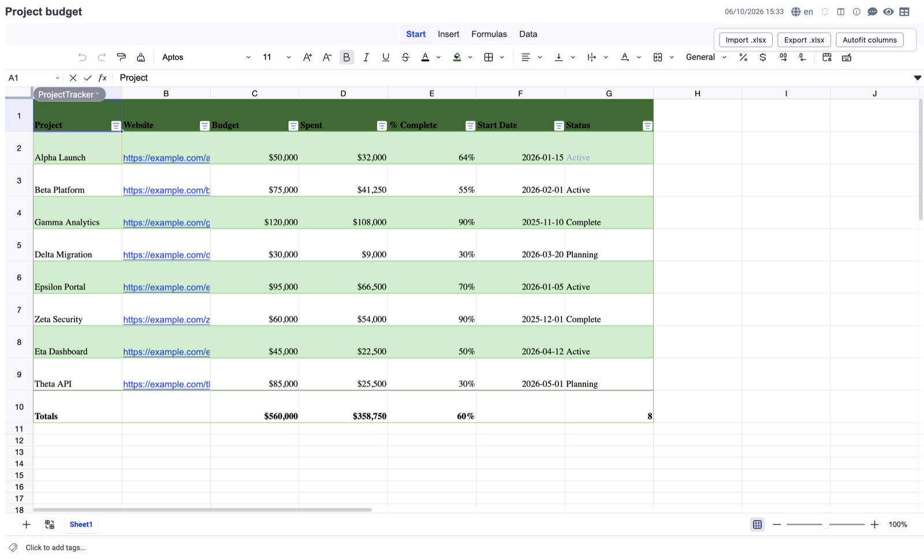Cancel formula edit with X icon
924x560 pixels.
click(x=73, y=78)
